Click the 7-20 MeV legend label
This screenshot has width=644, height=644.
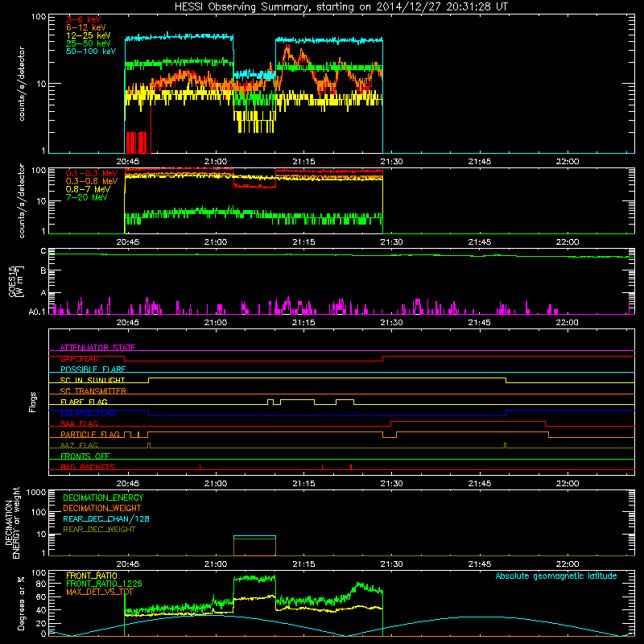(x=86, y=197)
